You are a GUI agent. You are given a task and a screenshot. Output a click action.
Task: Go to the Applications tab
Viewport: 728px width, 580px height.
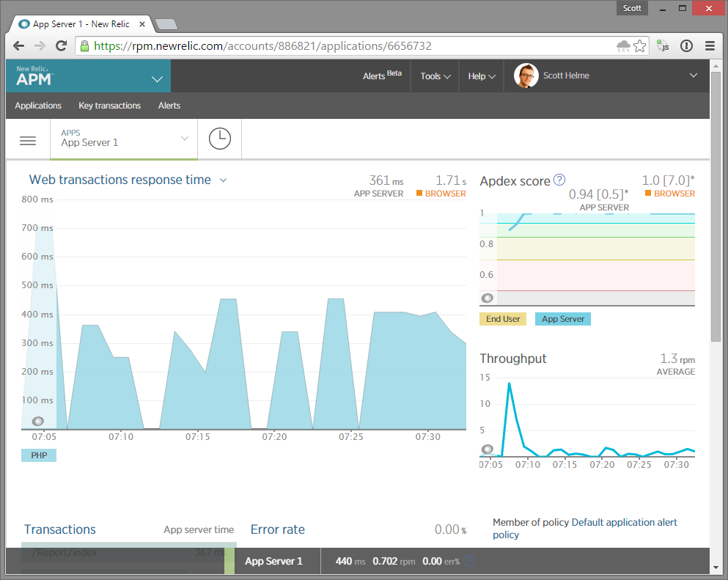38,106
